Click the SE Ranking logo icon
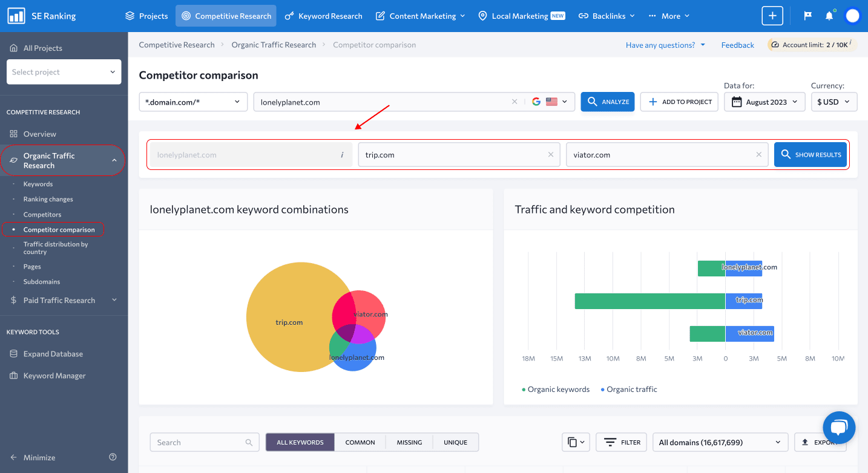Screen dimensions: 868x473 [16, 16]
